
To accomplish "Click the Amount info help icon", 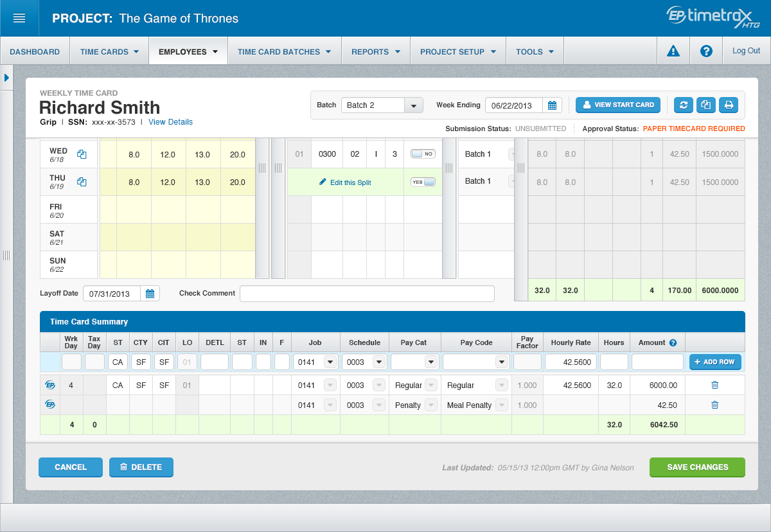I will click(x=673, y=343).
